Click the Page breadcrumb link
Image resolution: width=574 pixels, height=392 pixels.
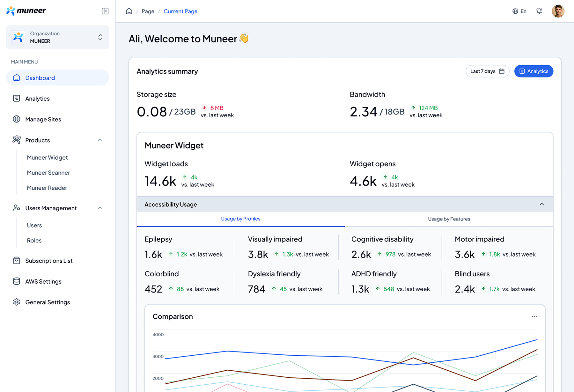click(x=148, y=11)
